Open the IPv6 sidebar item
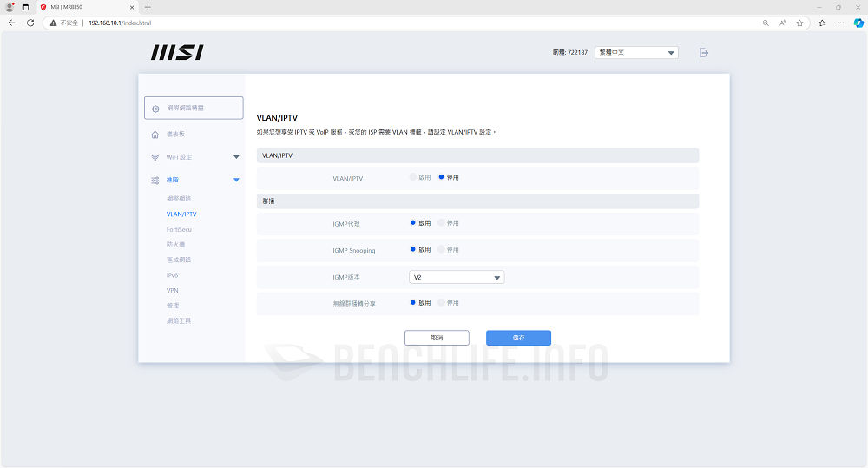 (172, 275)
